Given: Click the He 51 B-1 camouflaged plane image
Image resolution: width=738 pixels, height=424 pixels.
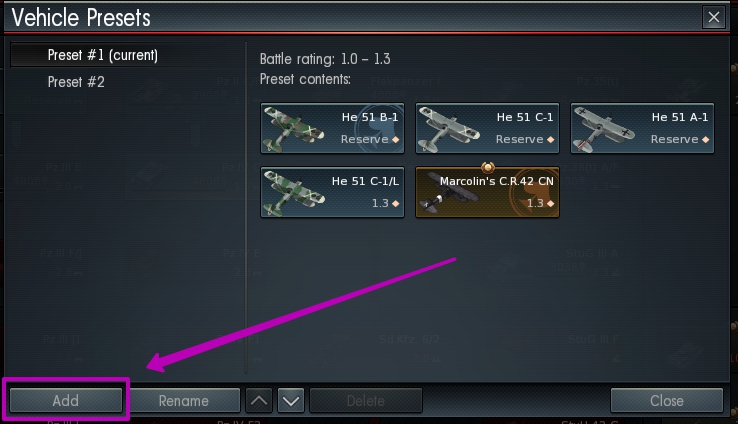Looking at the screenshot, I should [x=293, y=129].
